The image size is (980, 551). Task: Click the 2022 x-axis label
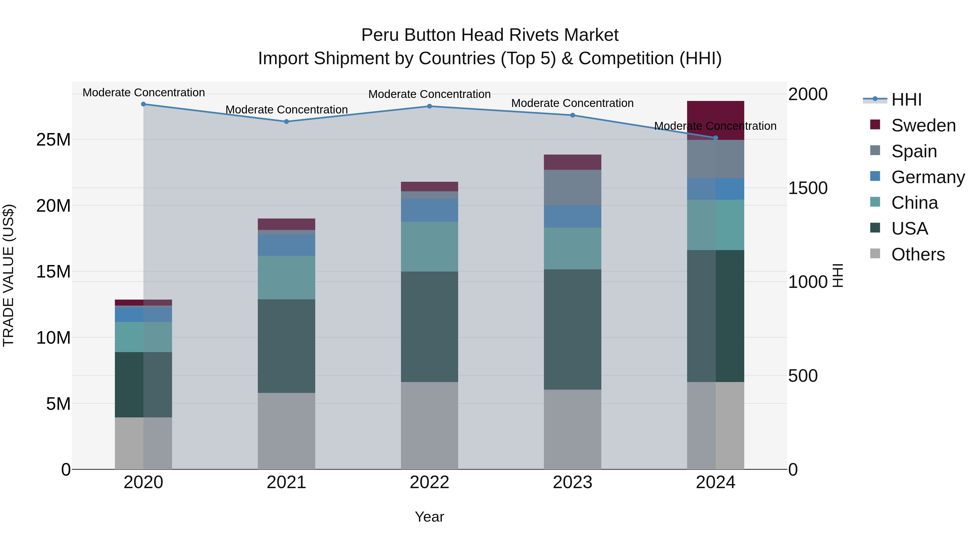[430, 482]
